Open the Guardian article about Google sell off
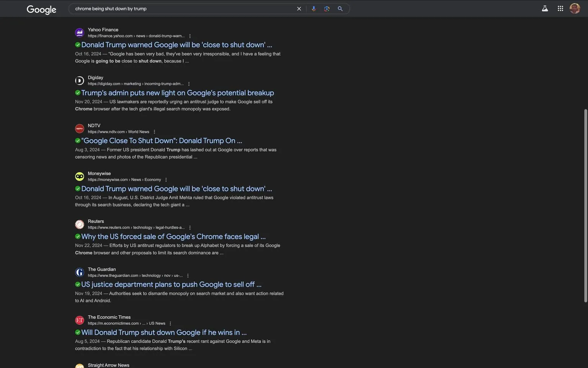 pos(171,284)
